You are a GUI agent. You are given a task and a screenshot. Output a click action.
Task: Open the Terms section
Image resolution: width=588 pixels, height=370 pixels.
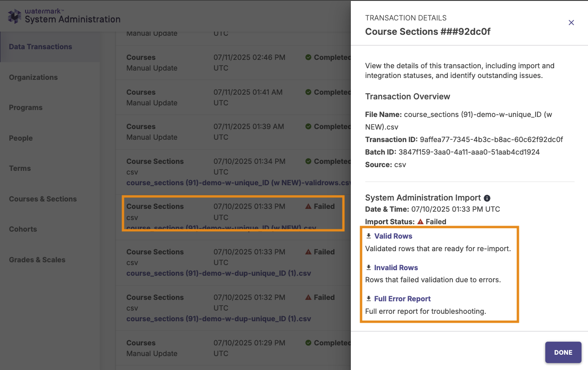pos(20,168)
